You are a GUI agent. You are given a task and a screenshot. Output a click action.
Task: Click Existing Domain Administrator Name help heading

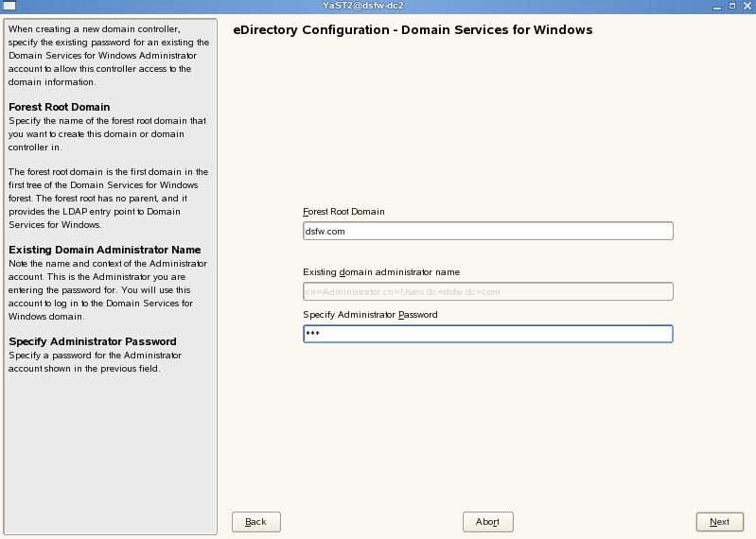tap(102, 249)
